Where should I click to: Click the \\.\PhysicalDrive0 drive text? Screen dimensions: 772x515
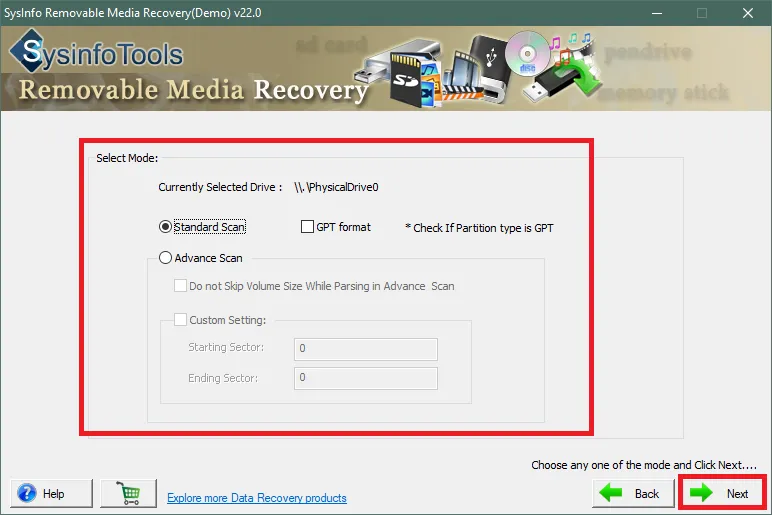point(336,187)
